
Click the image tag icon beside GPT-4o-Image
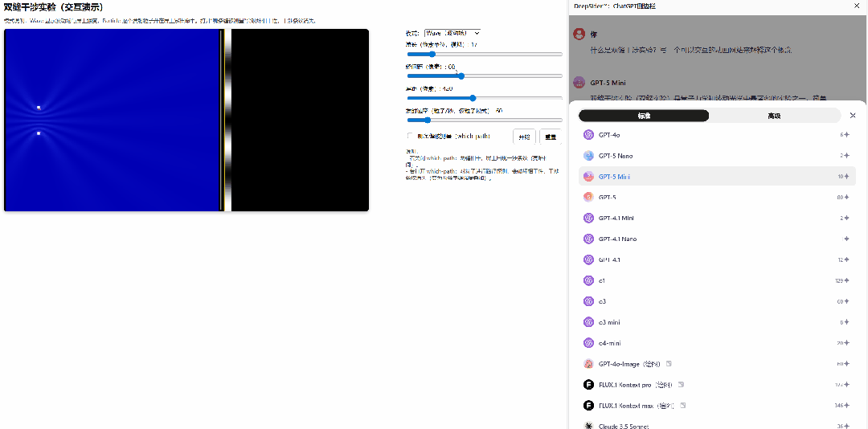coord(669,364)
